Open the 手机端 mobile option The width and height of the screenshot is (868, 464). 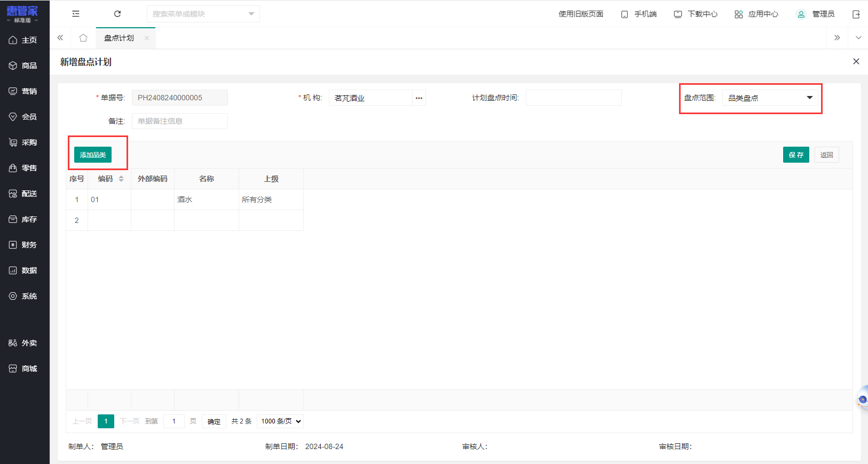(x=639, y=14)
